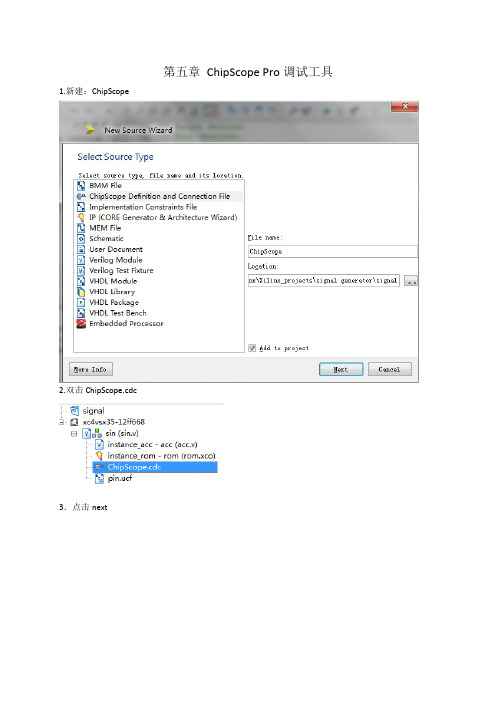Viewport: 496px width, 702px height.
Task: Click the Next button
Action: point(341,369)
